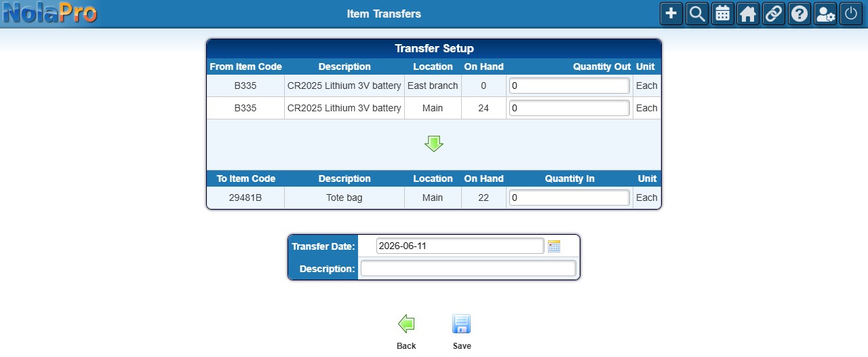Screen dimensions: 868x357
Task: Open the user settings icon
Action: (x=825, y=14)
